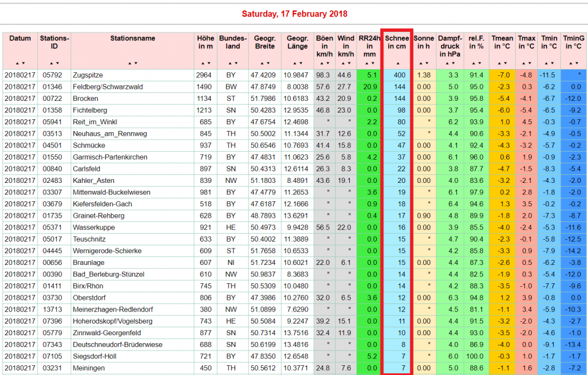Sort Stationsname descending with the down arrow
The image size is (588, 375).
pyautogui.click(x=135, y=63)
